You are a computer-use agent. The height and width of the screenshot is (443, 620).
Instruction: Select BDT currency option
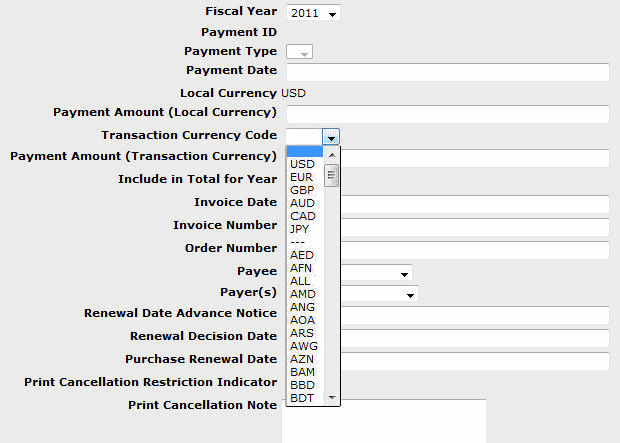(x=301, y=398)
